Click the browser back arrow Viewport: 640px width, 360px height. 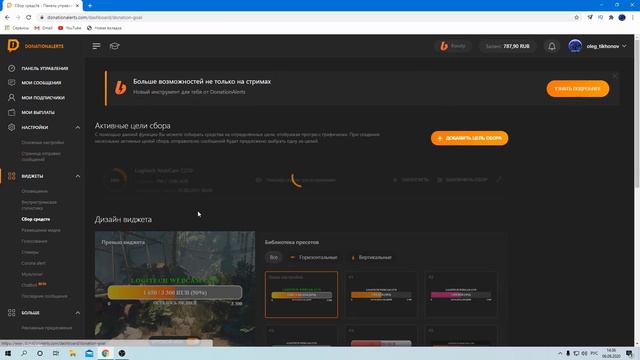click(x=7, y=18)
